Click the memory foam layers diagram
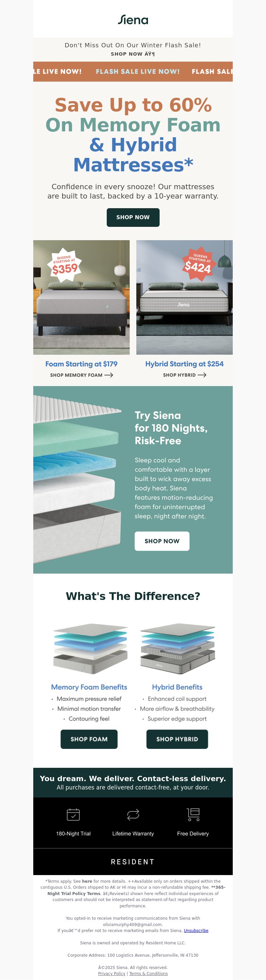Viewport: 266px width, 980px height. click(x=90, y=648)
